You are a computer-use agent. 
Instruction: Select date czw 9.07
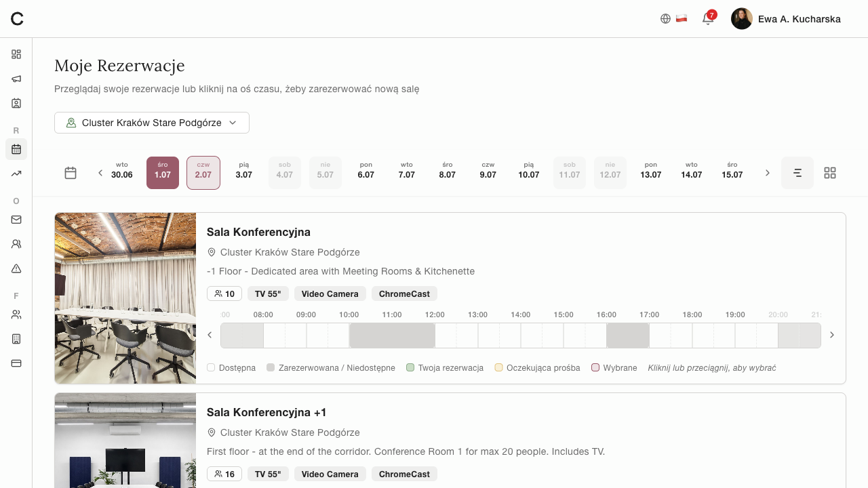(488, 173)
